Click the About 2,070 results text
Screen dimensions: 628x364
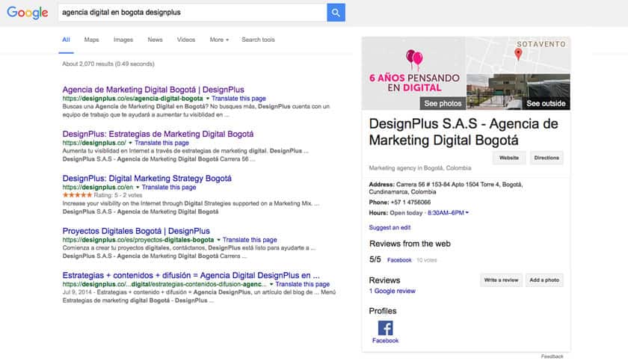coord(108,64)
